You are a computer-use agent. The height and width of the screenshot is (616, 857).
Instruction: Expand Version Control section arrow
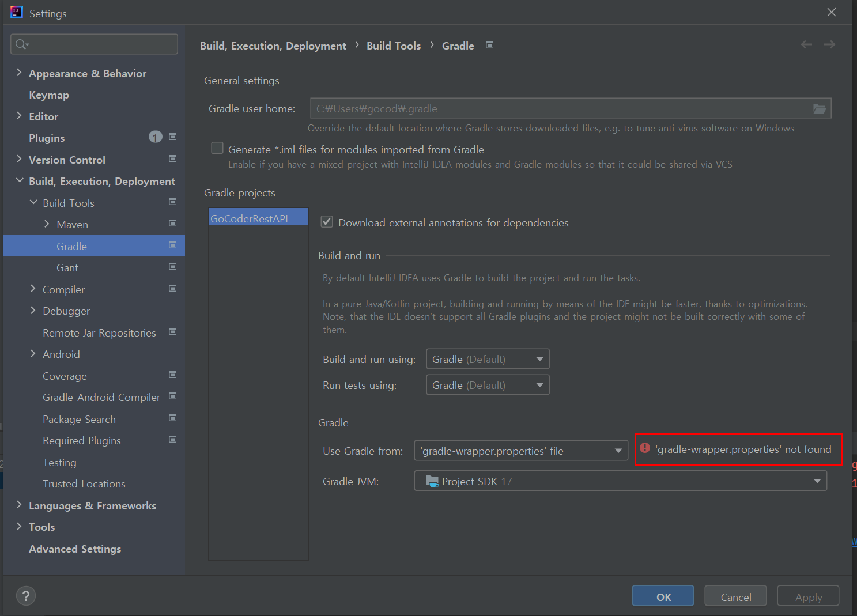tap(19, 159)
